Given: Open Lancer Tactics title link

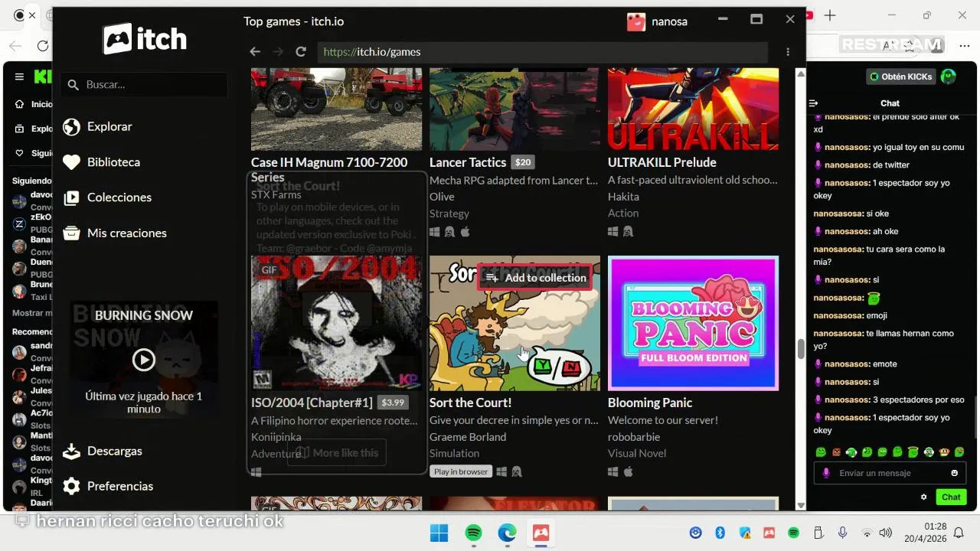Looking at the screenshot, I should point(468,162).
